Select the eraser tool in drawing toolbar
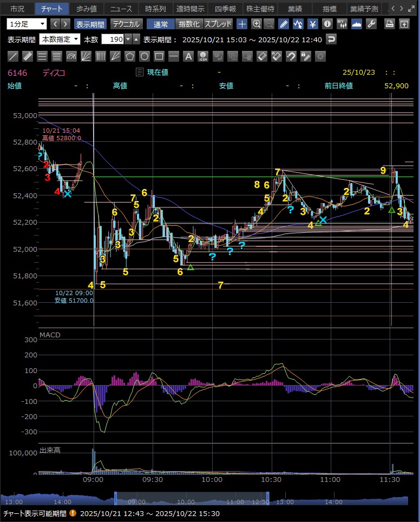The height and width of the screenshot is (522, 420). click(261, 56)
